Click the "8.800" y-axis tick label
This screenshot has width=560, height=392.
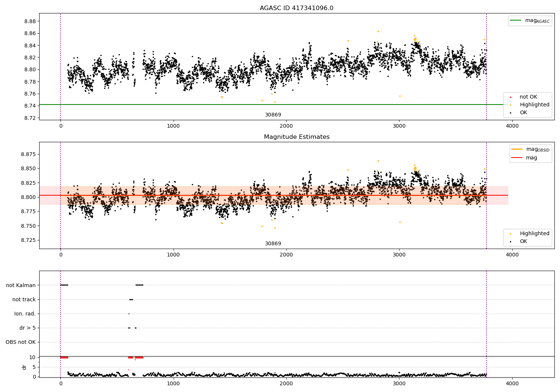click(x=28, y=197)
